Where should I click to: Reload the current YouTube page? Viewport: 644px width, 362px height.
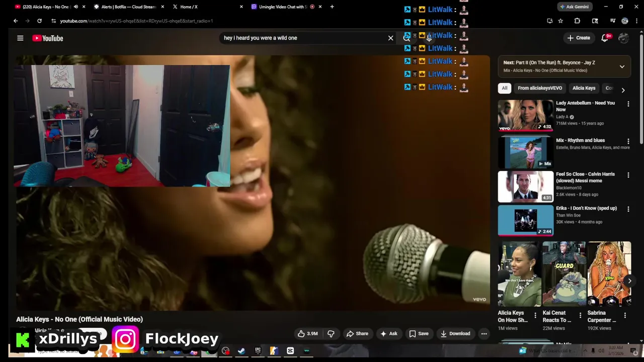click(39, 21)
